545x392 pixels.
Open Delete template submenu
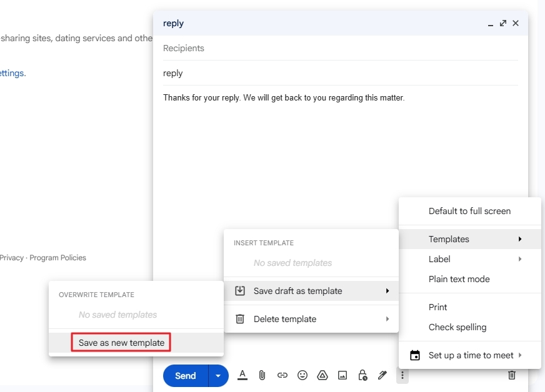[311, 319]
